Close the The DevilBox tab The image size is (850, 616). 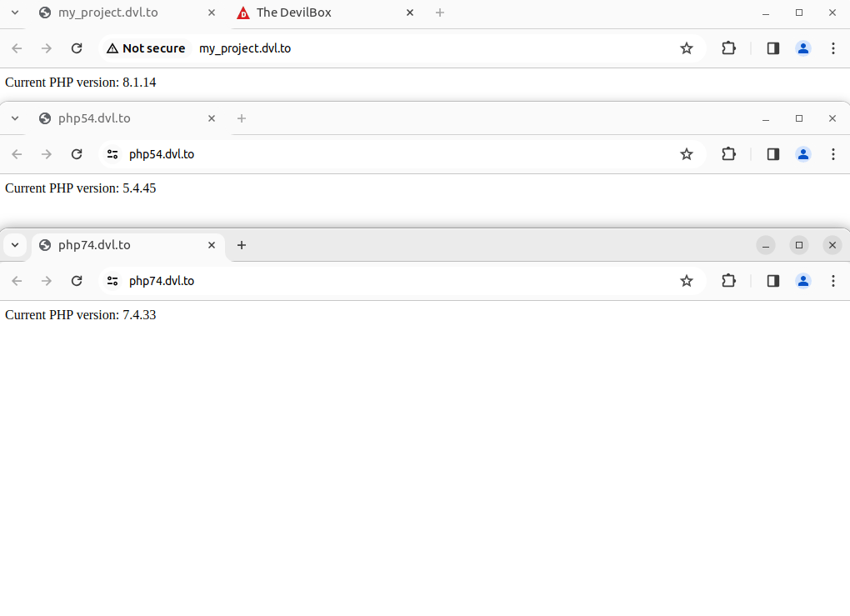tap(410, 13)
